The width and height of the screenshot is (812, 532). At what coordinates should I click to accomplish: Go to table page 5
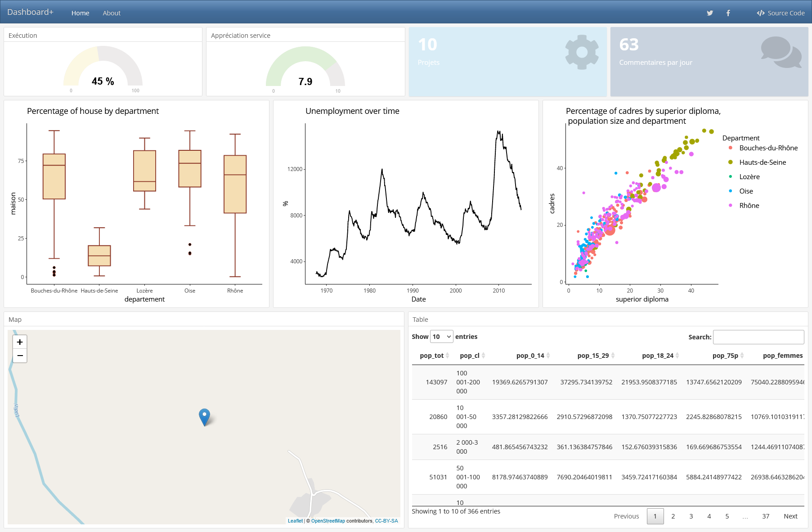(727, 516)
